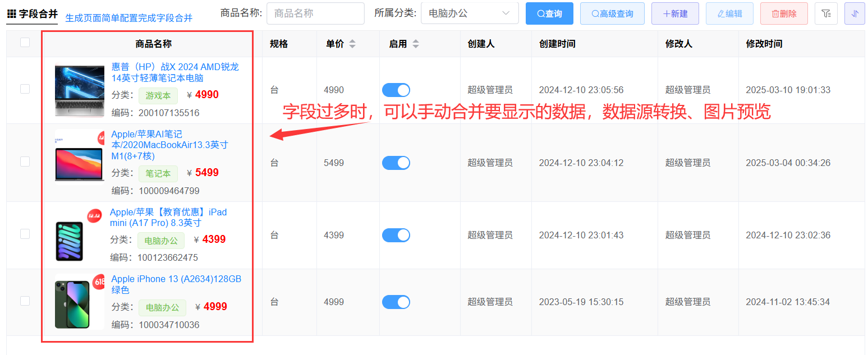Screen dimensions: 868x355
Task: Check the row checkbox for MacBookAir13.3英寸
Action: coord(25,162)
